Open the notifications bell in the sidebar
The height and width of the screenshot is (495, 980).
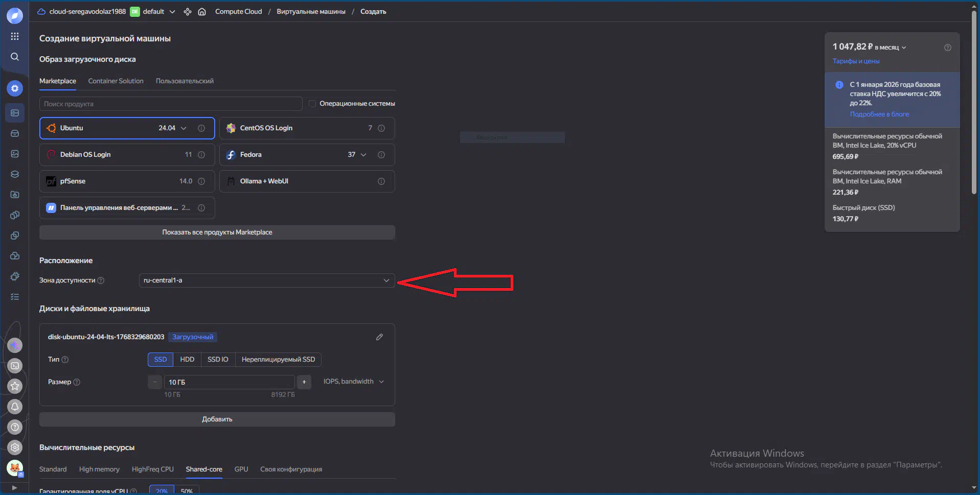(15, 407)
